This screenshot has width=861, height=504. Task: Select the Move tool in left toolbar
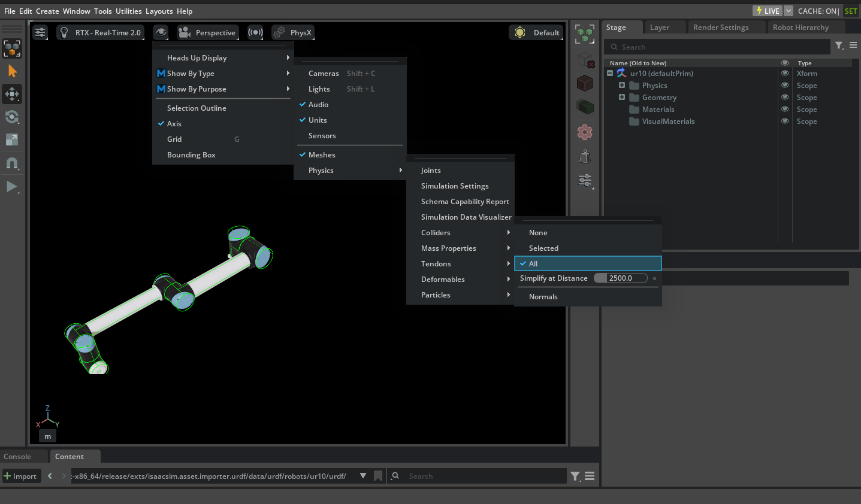click(12, 94)
